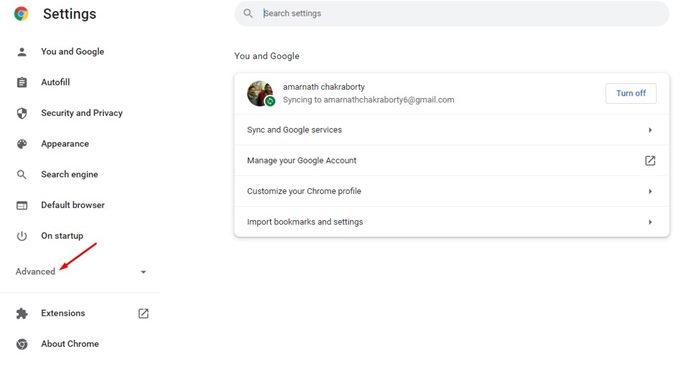Click the Appearance palette icon

coord(21,144)
